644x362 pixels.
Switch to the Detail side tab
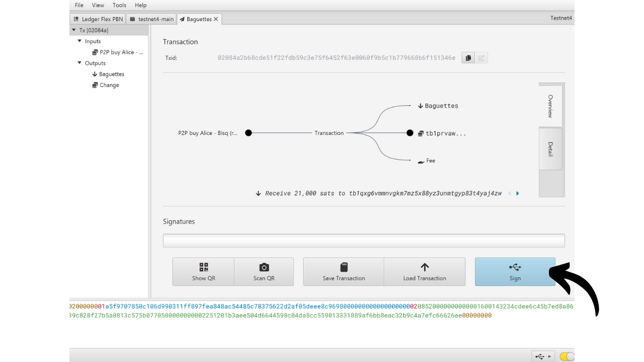pos(550,149)
